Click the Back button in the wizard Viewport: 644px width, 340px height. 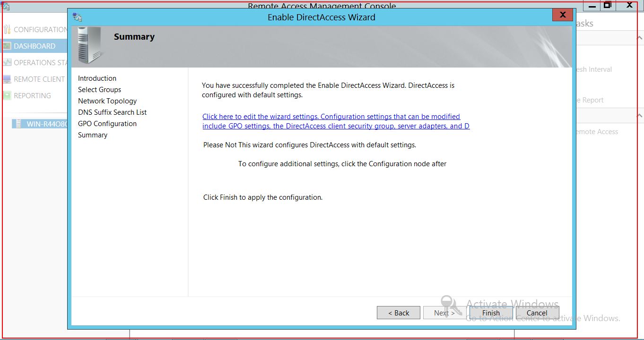click(399, 313)
